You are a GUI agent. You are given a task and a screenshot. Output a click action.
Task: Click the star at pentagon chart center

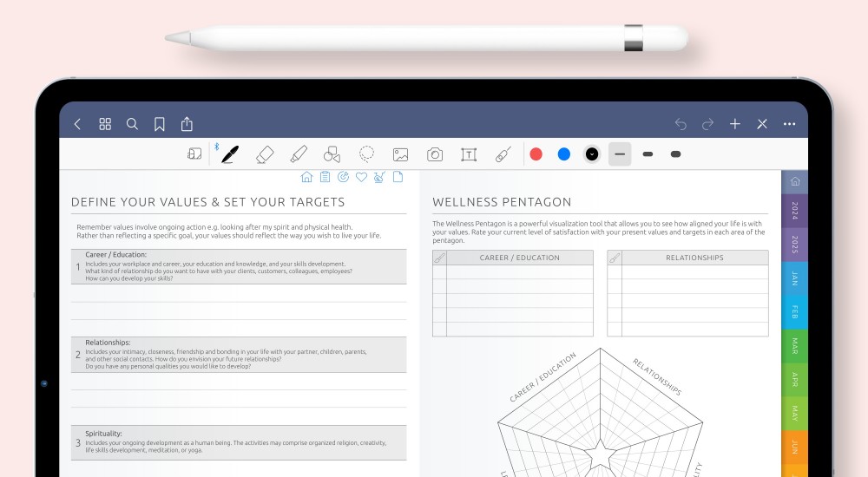[600, 454]
